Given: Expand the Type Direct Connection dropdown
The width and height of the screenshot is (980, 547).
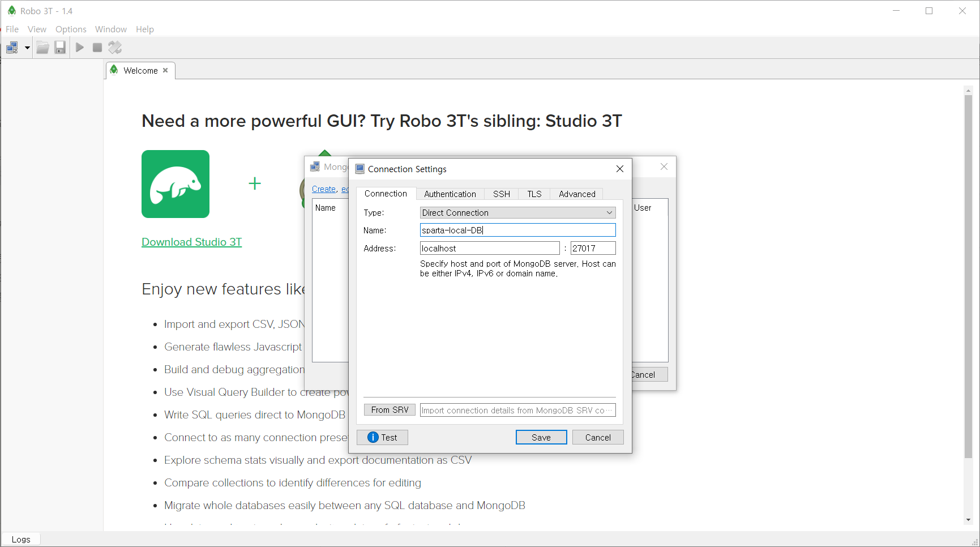Looking at the screenshot, I should 517,212.
